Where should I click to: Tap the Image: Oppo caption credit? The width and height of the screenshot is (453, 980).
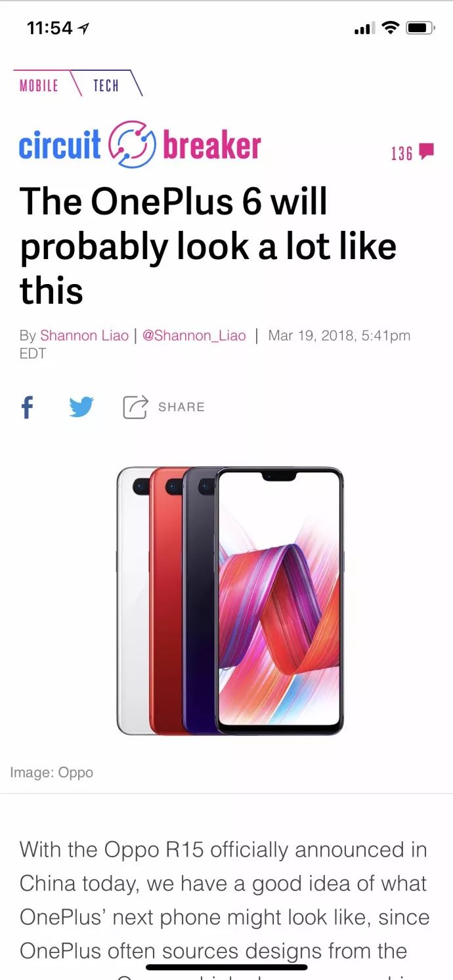[x=51, y=773]
